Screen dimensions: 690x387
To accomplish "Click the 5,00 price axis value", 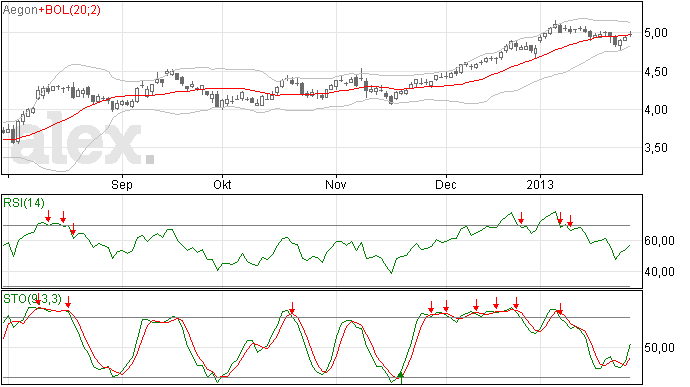I will [x=656, y=33].
